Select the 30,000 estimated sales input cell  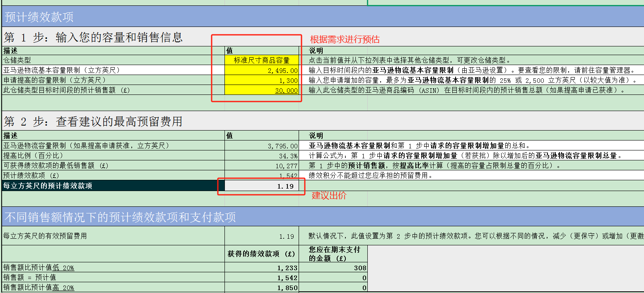(x=261, y=90)
